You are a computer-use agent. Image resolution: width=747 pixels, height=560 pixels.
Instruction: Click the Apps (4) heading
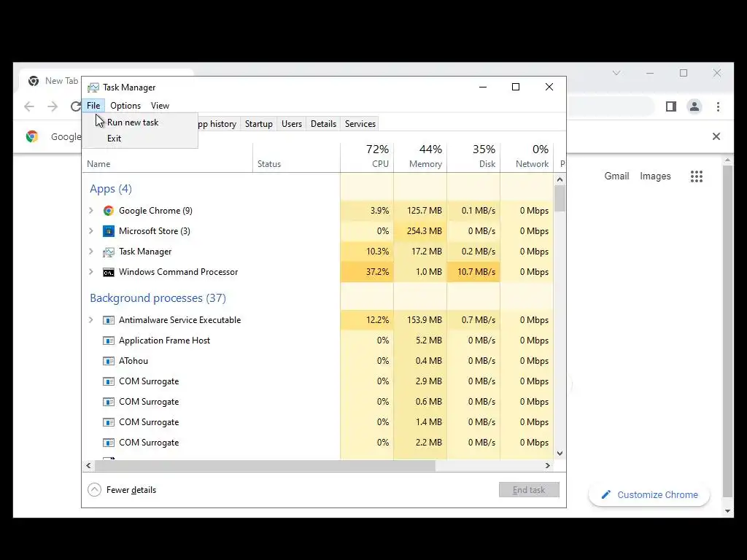click(111, 189)
